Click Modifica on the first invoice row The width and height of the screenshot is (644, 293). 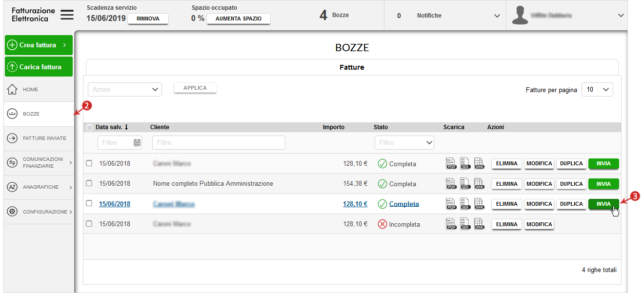click(x=539, y=163)
